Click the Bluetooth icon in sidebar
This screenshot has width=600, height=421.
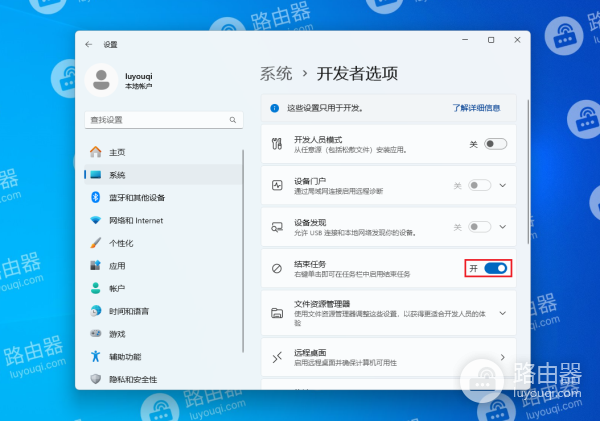96,197
